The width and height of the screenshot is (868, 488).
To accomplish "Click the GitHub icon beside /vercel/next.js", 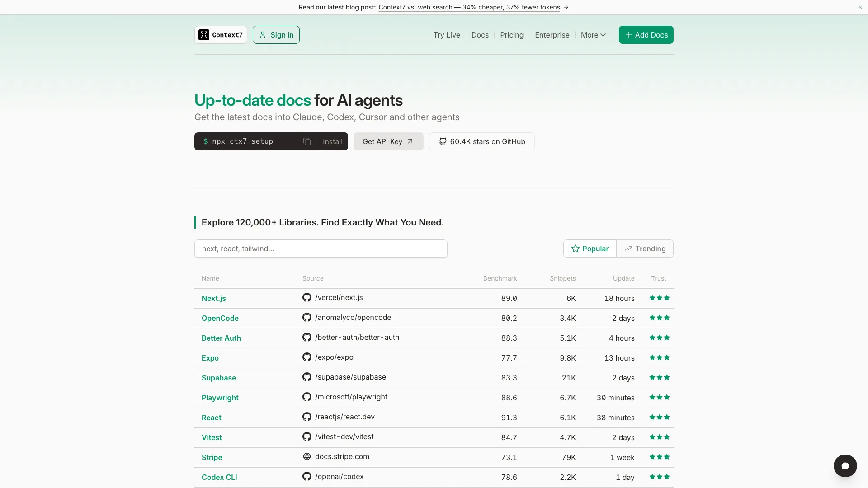I will [x=307, y=297].
